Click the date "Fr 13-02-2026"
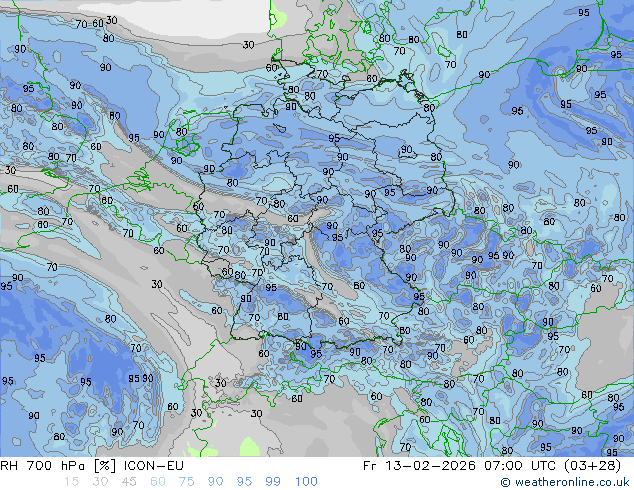 click(419, 466)
